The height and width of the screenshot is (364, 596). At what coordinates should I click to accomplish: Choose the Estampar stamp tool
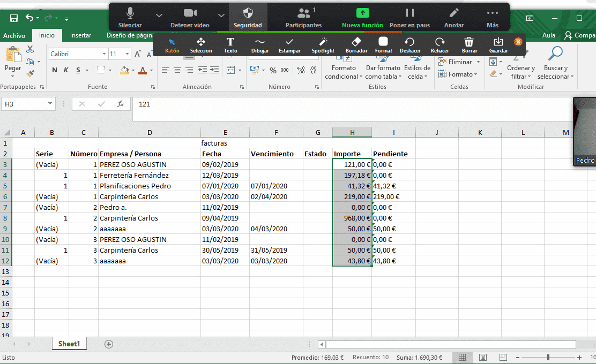click(289, 45)
